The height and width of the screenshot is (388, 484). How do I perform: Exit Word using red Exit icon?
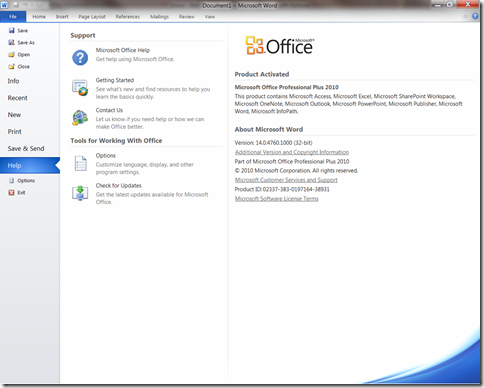tap(12, 193)
